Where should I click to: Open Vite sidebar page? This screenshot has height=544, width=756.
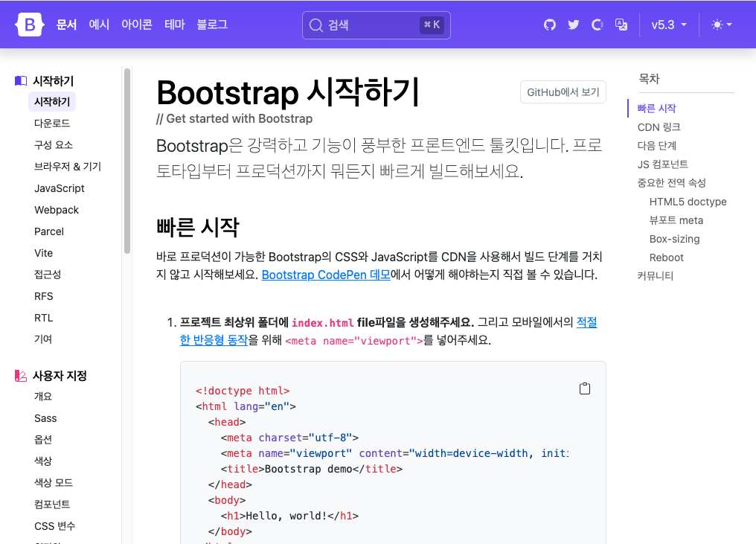[x=43, y=253]
